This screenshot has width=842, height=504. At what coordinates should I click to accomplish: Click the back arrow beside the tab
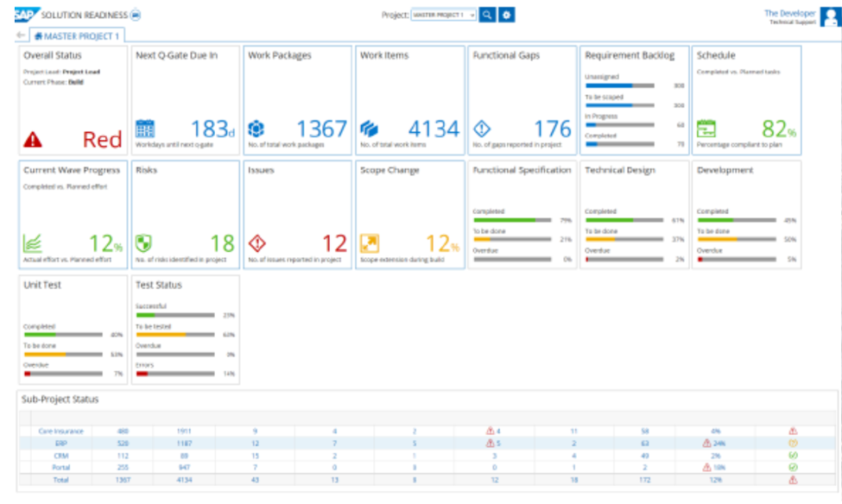(21, 35)
